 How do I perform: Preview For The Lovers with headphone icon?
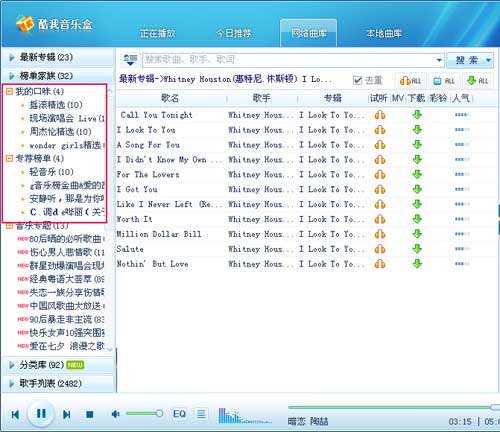[x=380, y=175]
